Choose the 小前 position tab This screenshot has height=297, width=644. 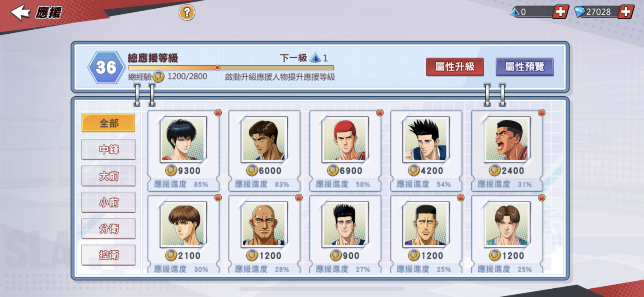[108, 202]
